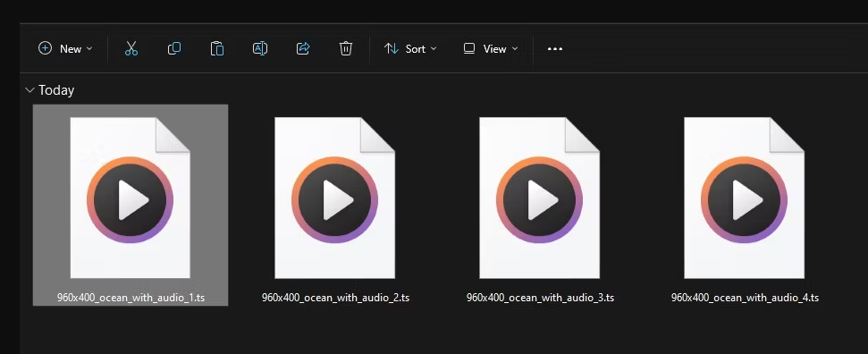This screenshot has height=354, width=868.
Task: Open the View dropdown menu
Action: [491, 49]
